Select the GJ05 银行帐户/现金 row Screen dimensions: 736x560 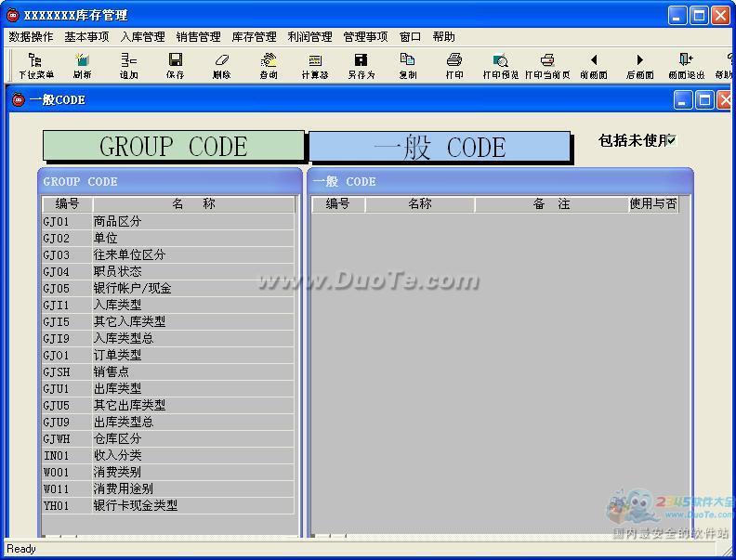[168, 289]
